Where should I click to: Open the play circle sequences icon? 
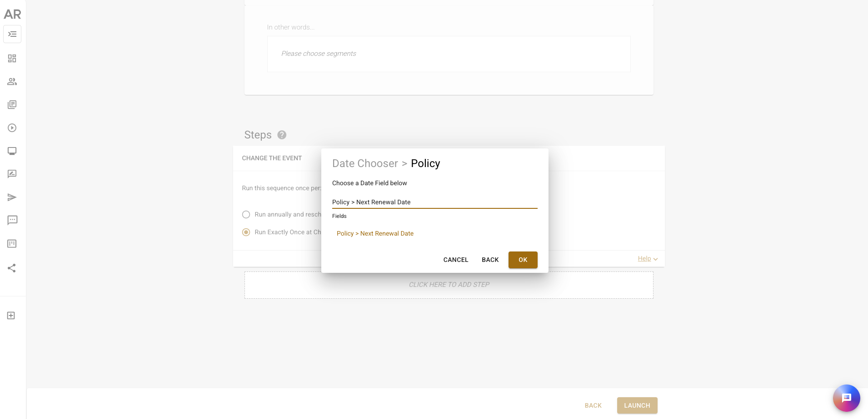click(12, 128)
